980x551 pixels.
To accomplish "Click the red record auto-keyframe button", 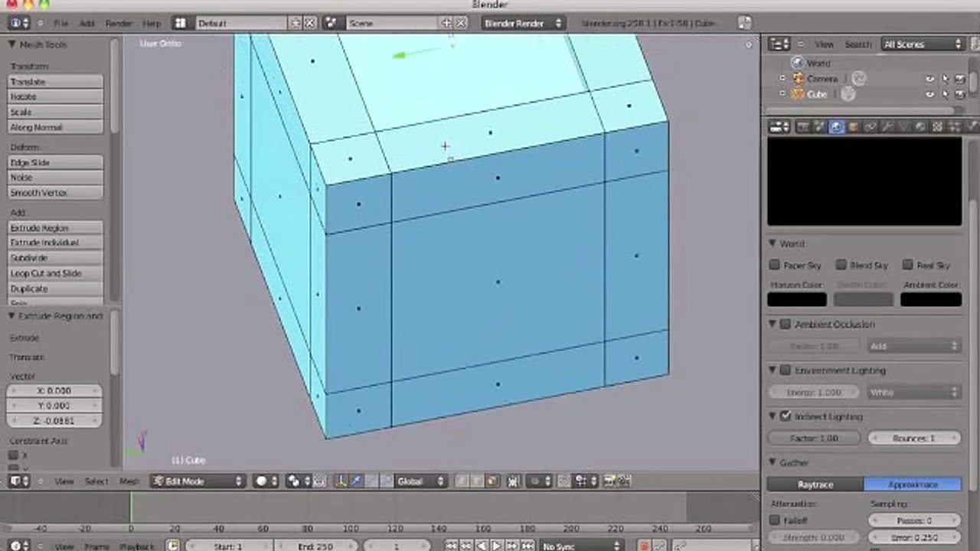I will (x=644, y=546).
